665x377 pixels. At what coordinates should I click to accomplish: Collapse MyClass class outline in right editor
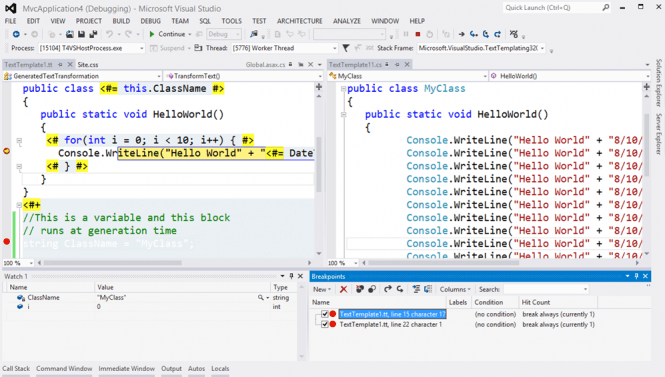343,89
